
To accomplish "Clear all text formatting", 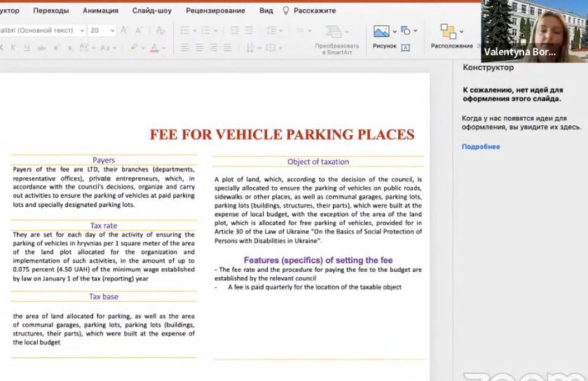I will point(160,30).
